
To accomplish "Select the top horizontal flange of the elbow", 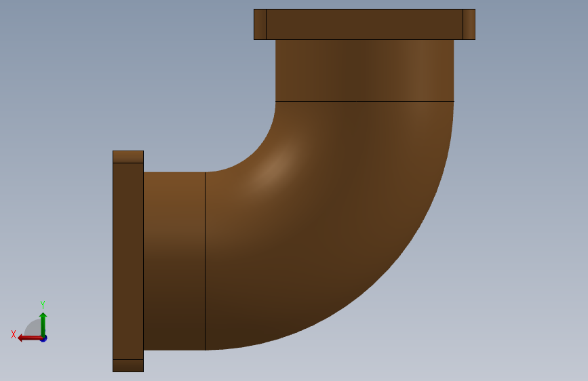I will [x=364, y=24].
